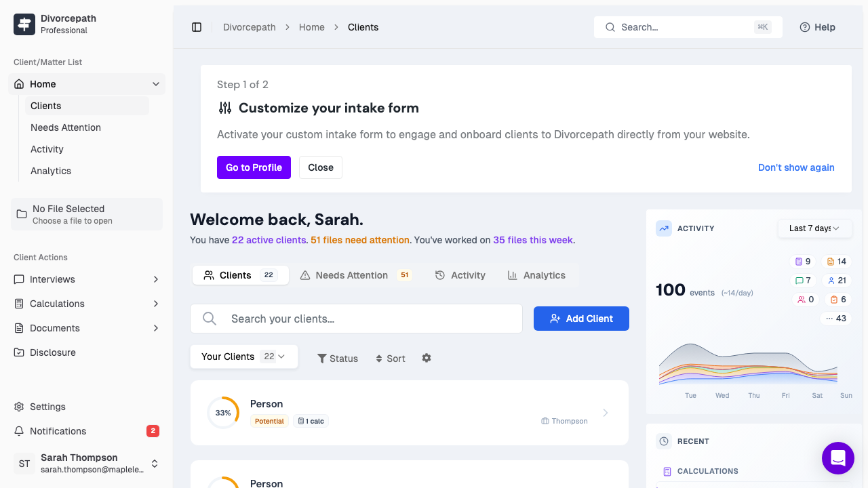
Task: Switch to the Needs Attention tab
Action: click(356, 275)
